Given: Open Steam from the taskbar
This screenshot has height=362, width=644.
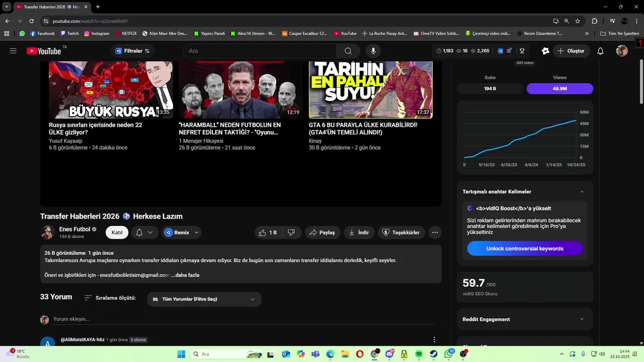Looking at the screenshot, I should coord(434,354).
